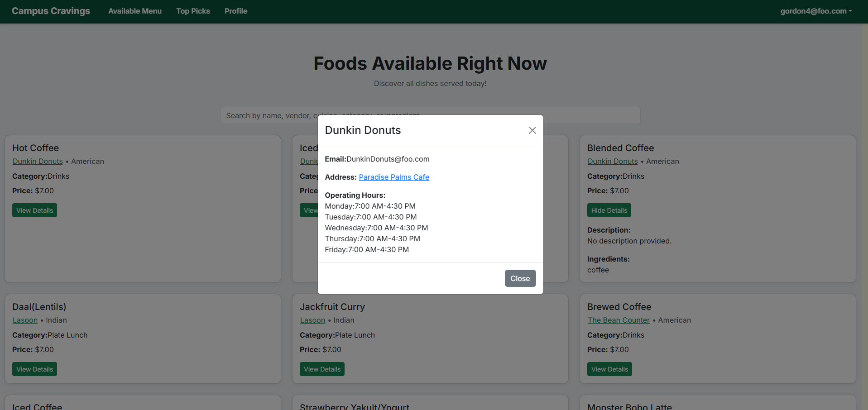
Task: Show details for Jackfruit Curry
Action: 321,369
